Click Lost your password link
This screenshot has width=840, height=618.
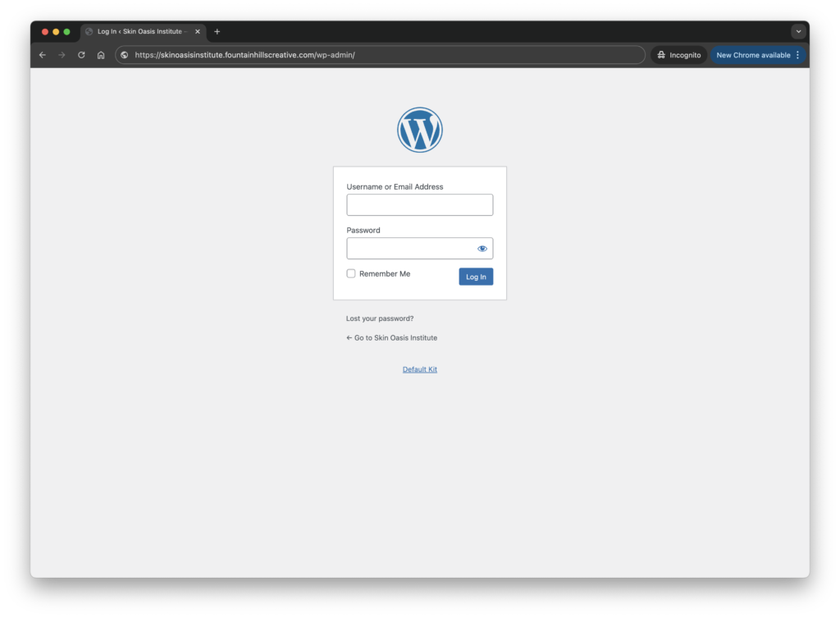[x=380, y=318]
